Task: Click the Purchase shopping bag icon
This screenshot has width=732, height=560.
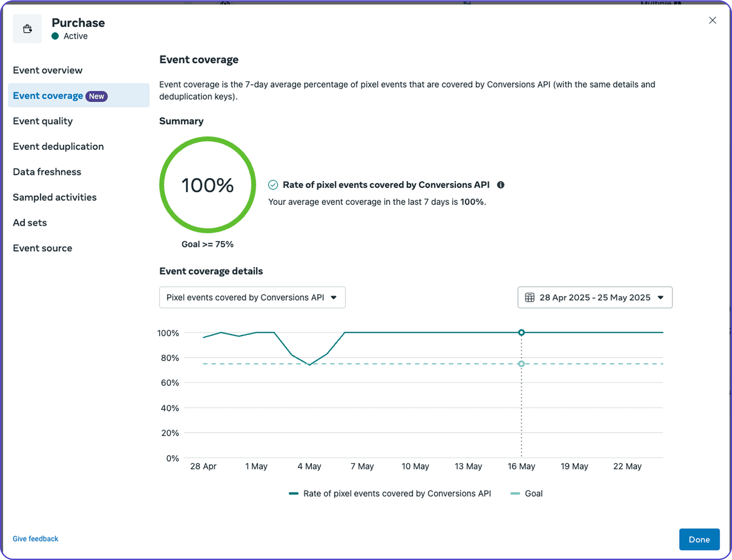Action: click(27, 29)
